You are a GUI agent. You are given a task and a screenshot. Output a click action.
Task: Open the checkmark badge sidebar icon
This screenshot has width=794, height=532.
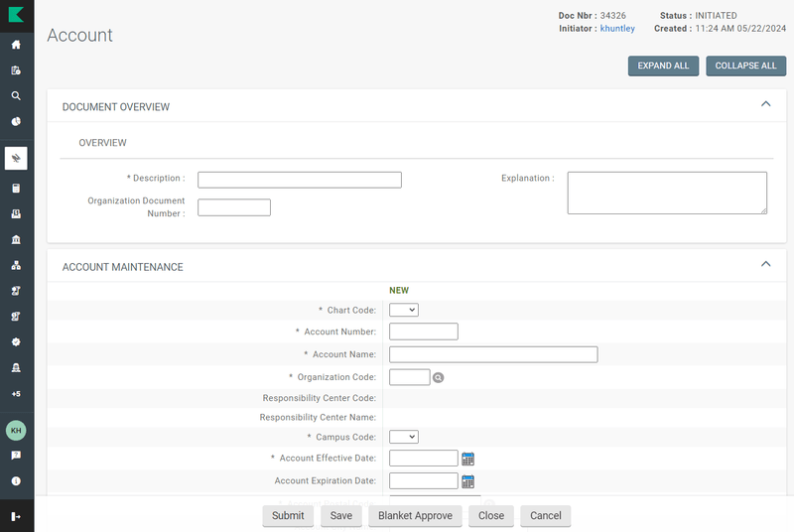pos(16,342)
